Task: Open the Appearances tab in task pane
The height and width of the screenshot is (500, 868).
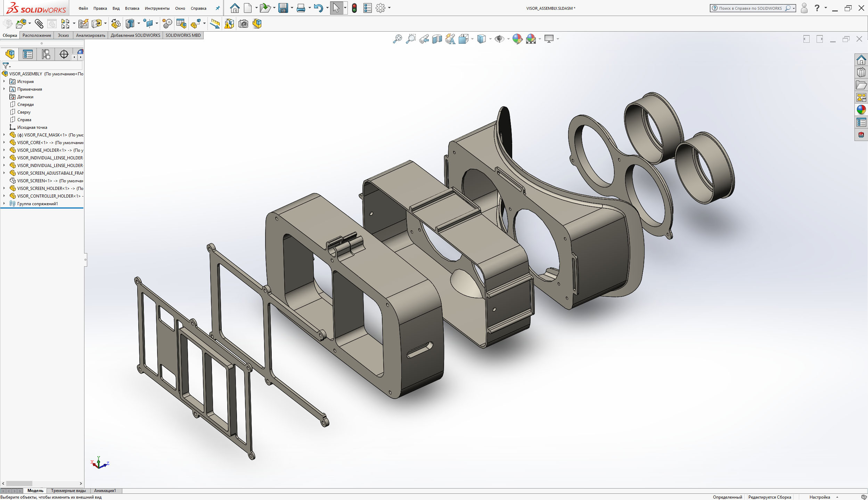Action: coord(861,110)
